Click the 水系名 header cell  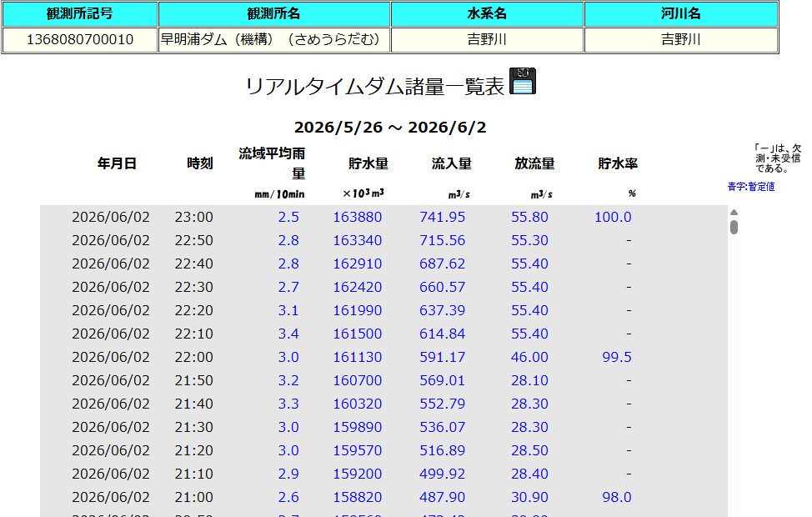(488, 14)
